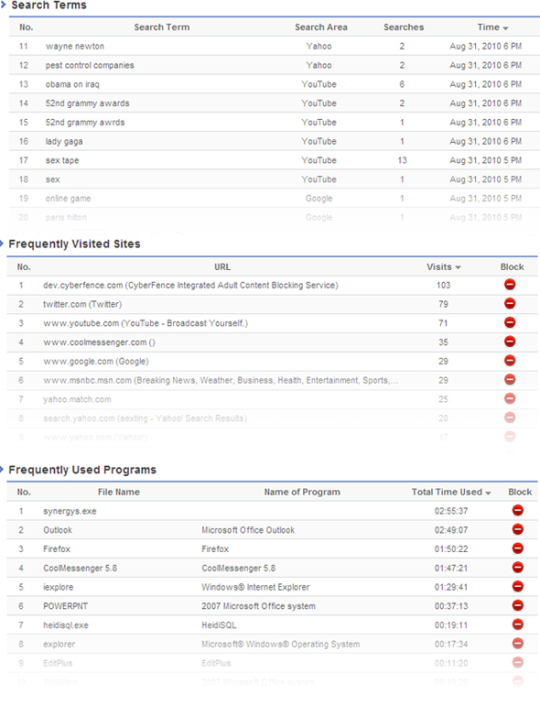Viewport: 540px width, 705px height.
Task: Block search.yahoo.com sexting results site
Action: pyautogui.click(x=509, y=418)
